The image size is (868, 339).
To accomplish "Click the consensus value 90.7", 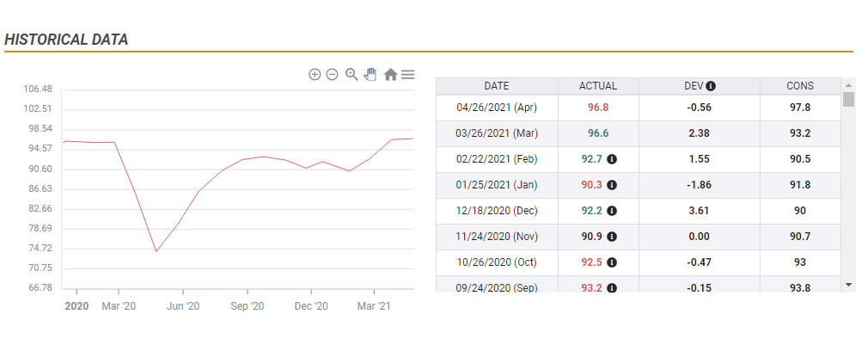I will pyautogui.click(x=800, y=237).
